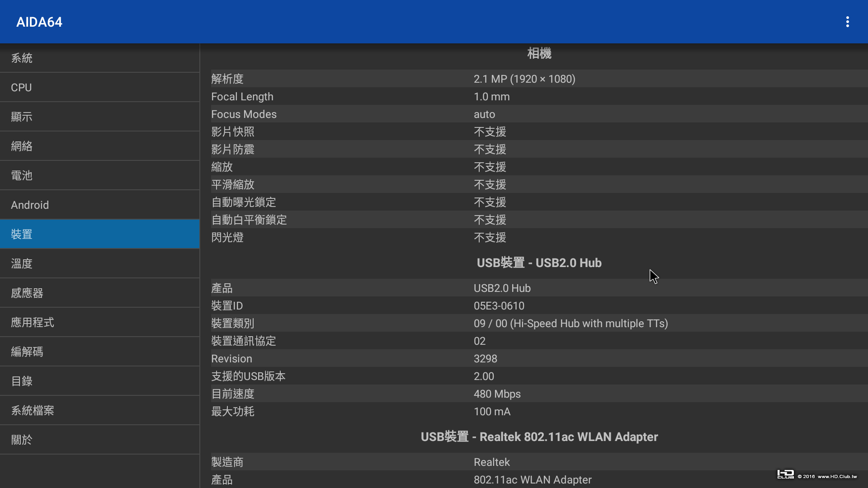
Task: Open the 系統 section
Action: click(x=99, y=58)
